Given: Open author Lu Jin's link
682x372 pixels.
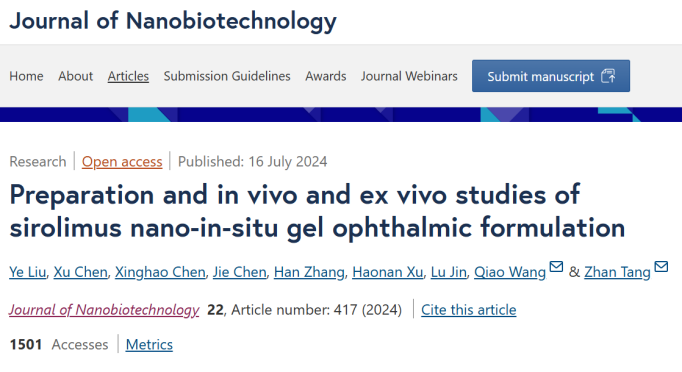Looking at the screenshot, I should pyautogui.click(x=448, y=272).
